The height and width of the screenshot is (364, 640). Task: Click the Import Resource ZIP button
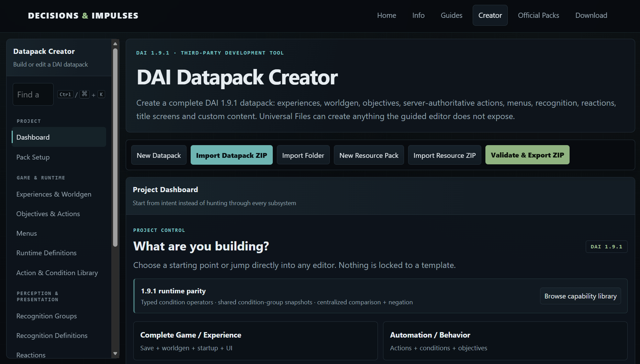pos(445,155)
